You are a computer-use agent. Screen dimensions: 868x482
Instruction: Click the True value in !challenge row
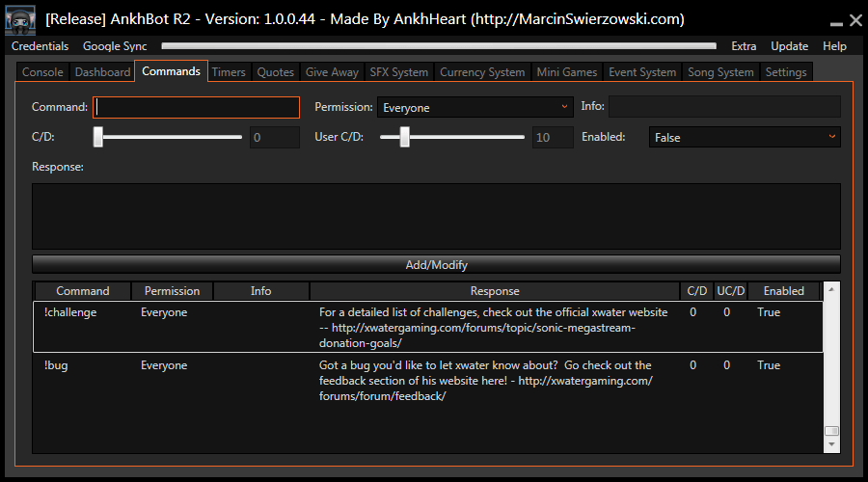[x=769, y=312]
